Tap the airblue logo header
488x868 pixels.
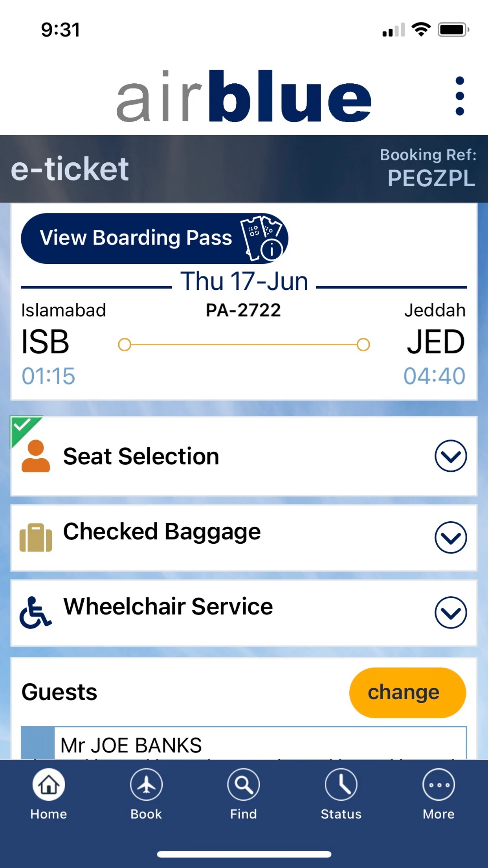pos(244,96)
